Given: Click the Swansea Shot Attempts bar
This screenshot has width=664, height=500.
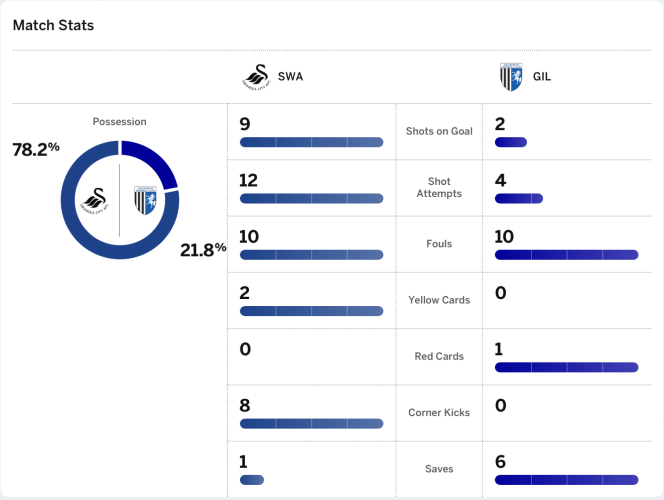Looking at the screenshot, I should click(x=311, y=199).
